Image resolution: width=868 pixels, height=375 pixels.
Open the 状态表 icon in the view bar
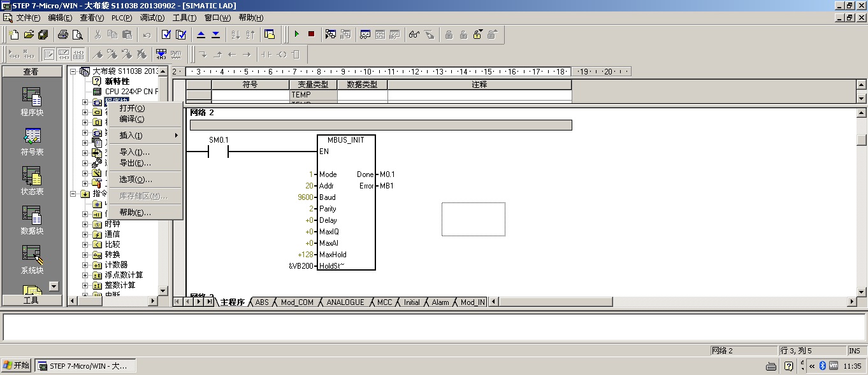(x=32, y=181)
